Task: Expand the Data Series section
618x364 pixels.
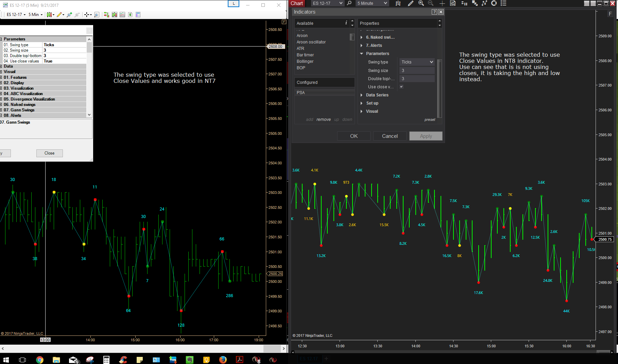Action: [x=377, y=95]
